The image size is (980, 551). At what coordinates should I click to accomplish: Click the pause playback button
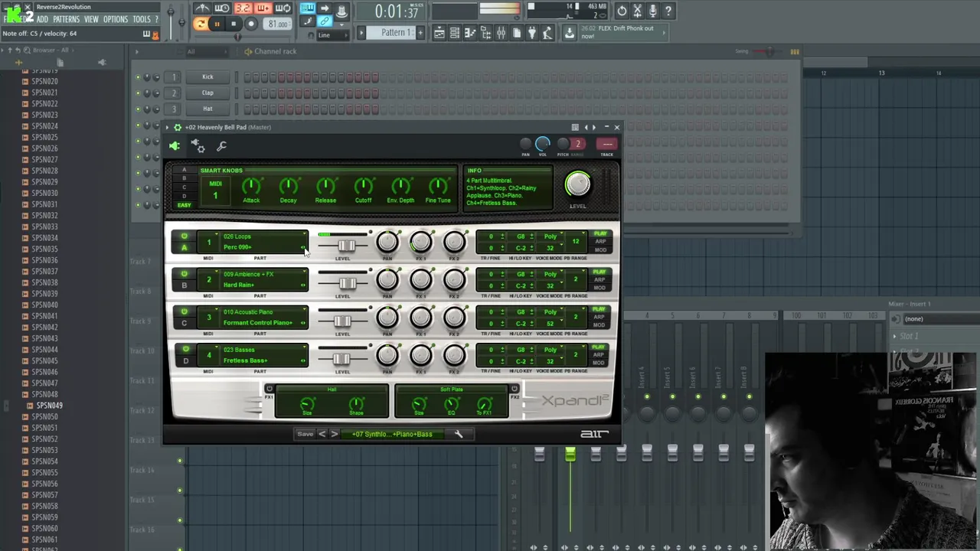(x=217, y=24)
